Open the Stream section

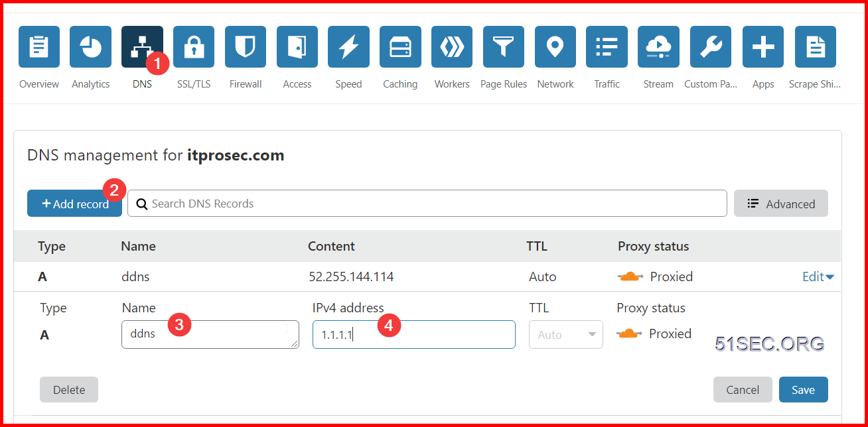(x=658, y=46)
